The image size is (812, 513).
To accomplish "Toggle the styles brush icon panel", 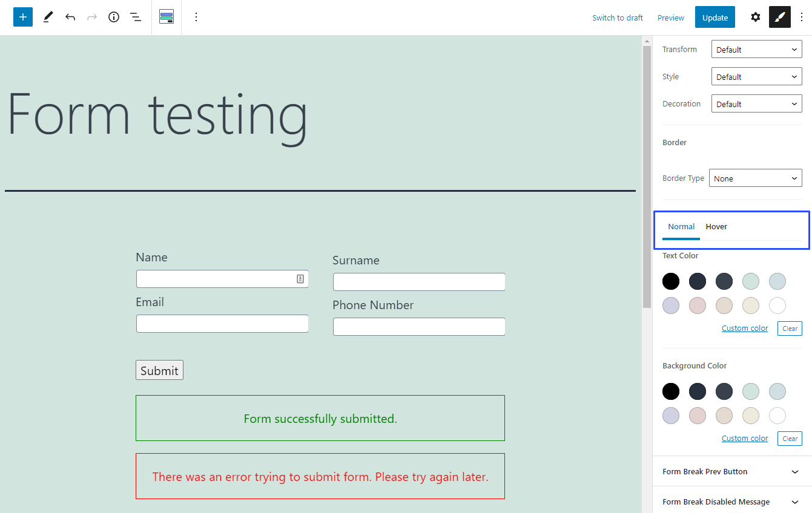I will [779, 17].
